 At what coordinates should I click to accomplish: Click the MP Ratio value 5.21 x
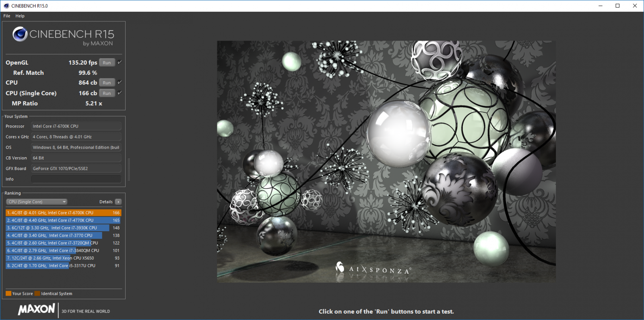[94, 103]
